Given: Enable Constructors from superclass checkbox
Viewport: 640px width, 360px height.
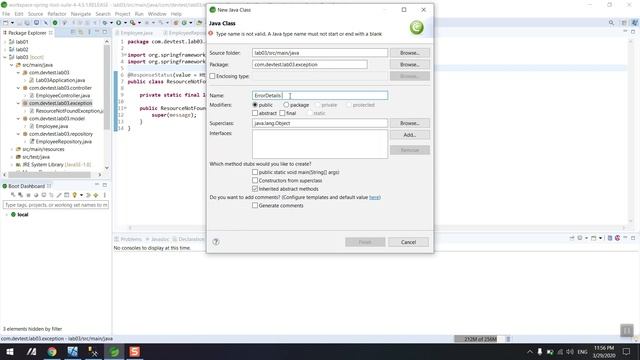Looking at the screenshot, I should 255,180.
